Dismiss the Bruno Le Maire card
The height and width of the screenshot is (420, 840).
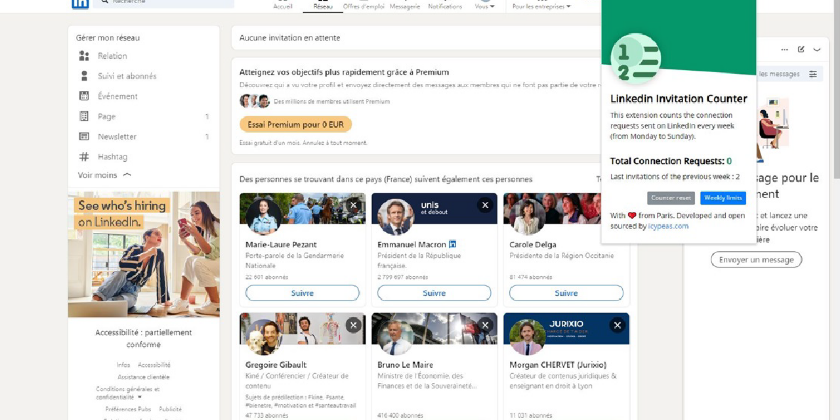coord(485,325)
